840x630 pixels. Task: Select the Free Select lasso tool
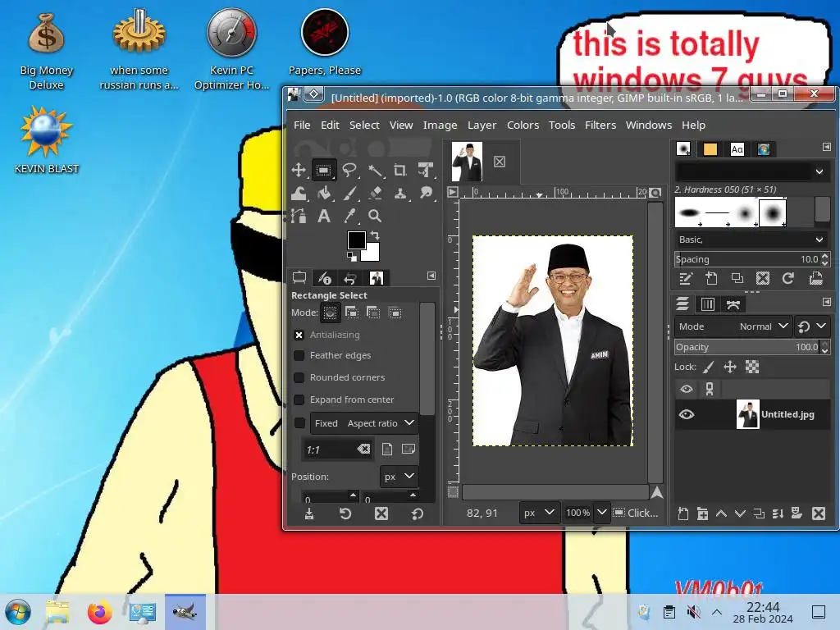tap(349, 171)
